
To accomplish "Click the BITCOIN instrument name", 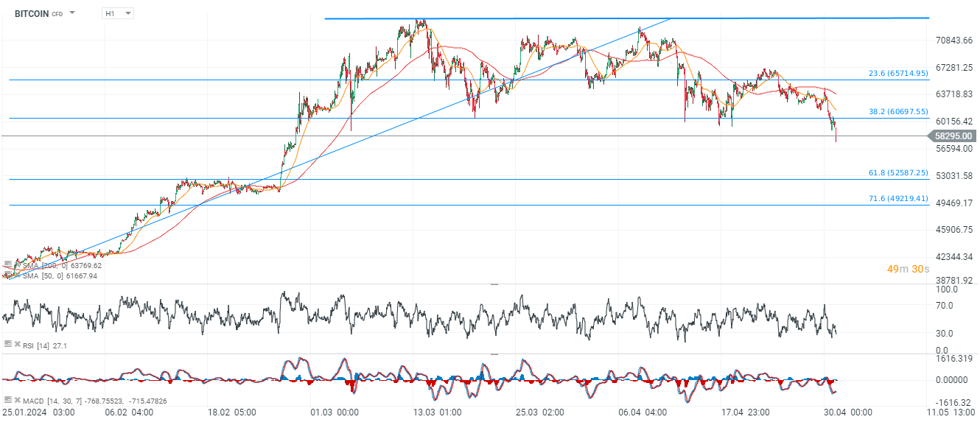I will (32, 13).
